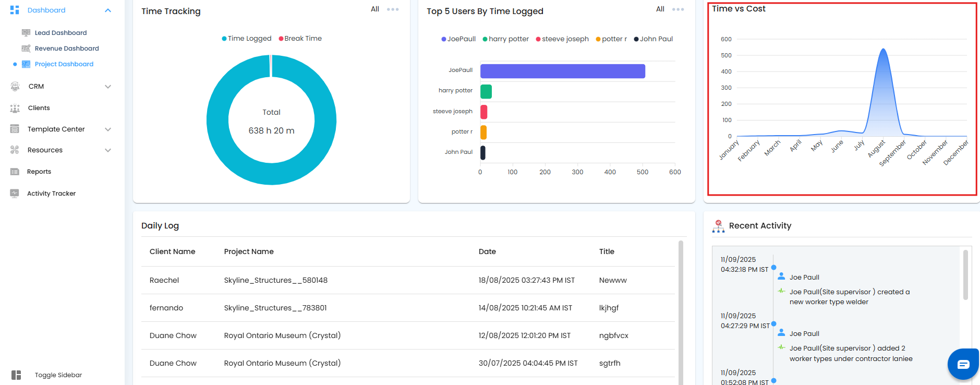Click user icon beside second Joe Paull activity
Viewport: 980px width, 385px height.
coord(781,333)
